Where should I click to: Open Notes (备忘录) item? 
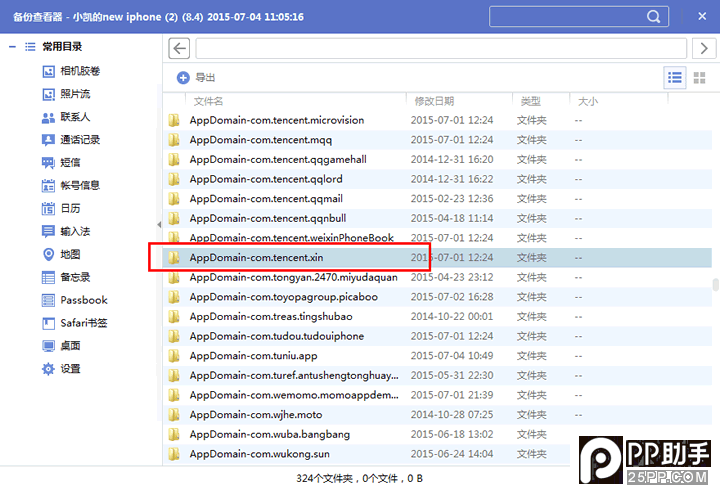click(x=66, y=277)
